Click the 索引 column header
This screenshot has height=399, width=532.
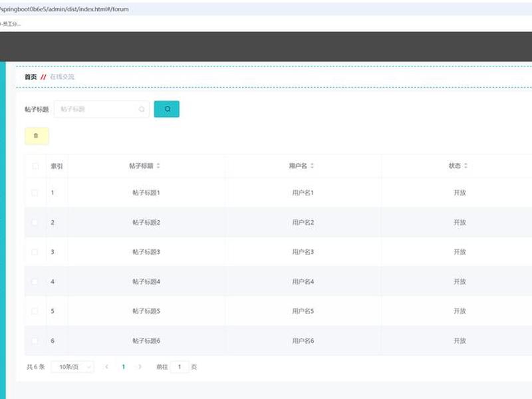point(57,166)
